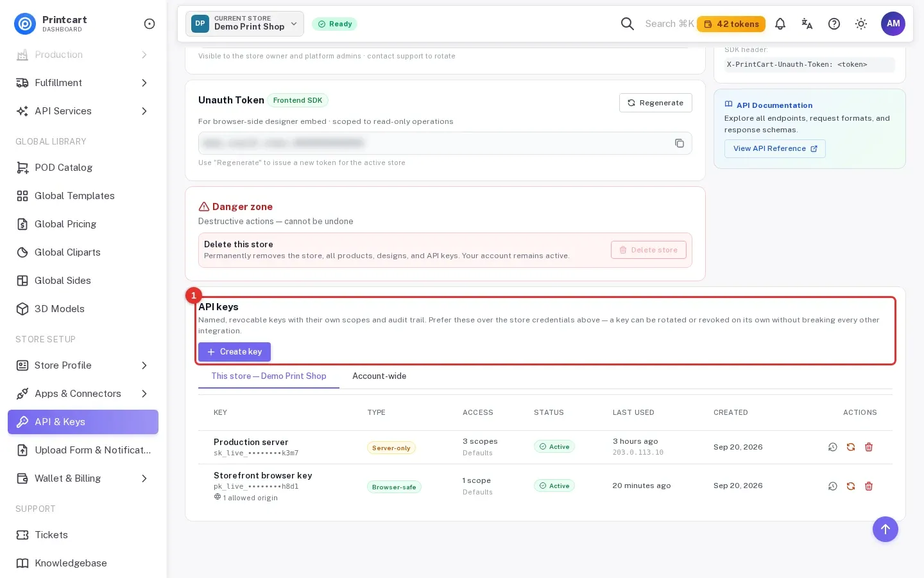Open the help question icon

point(834,24)
